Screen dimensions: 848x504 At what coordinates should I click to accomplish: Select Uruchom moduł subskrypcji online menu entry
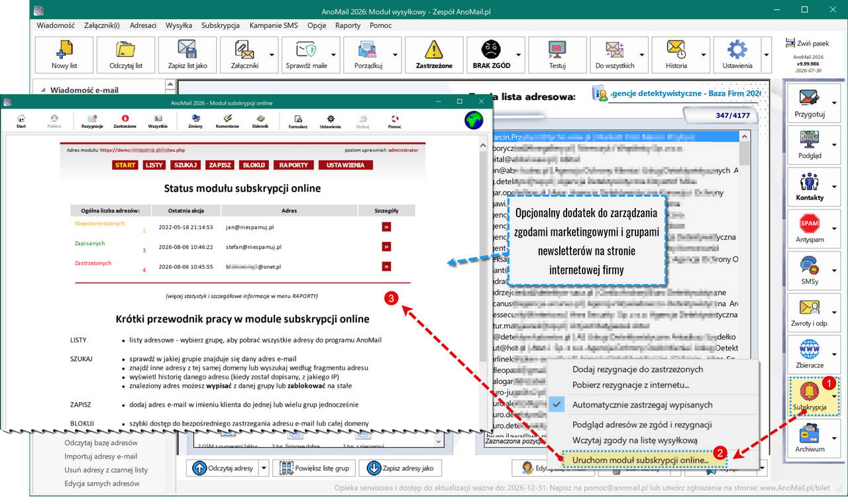click(x=641, y=459)
